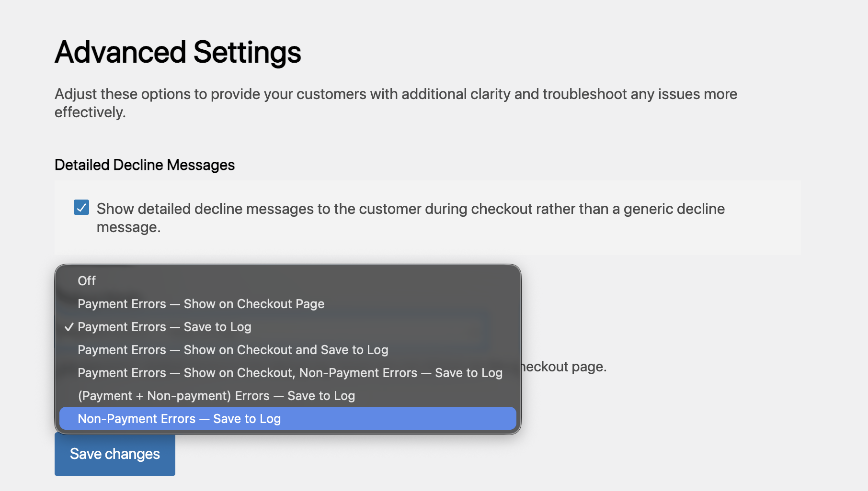Select '(Payment + Non-payment) Errors — Save to Log'
The width and height of the screenshot is (868, 491).
(216, 396)
